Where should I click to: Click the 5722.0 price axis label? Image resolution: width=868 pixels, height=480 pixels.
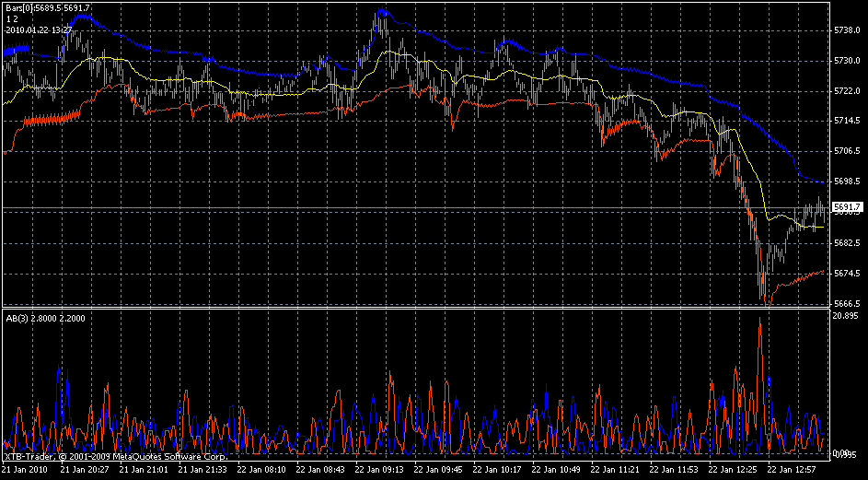847,90
